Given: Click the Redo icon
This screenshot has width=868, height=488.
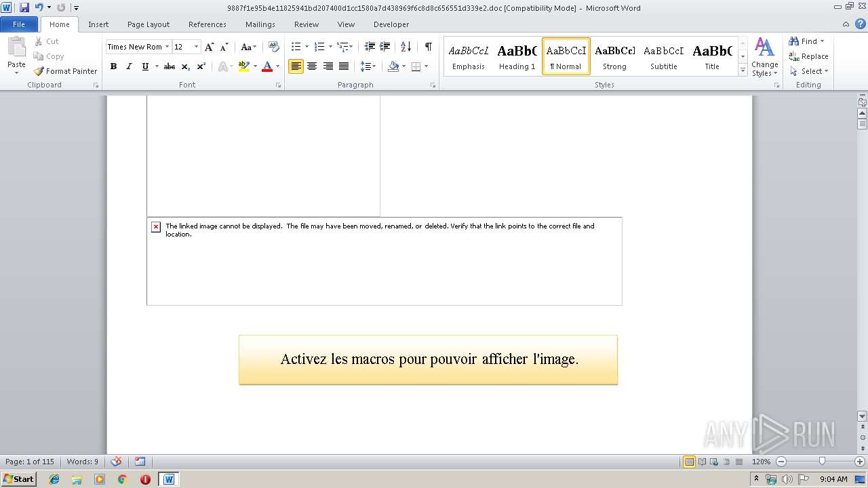Looking at the screenshot, I should pyautogui.click(x=61, y=7).
